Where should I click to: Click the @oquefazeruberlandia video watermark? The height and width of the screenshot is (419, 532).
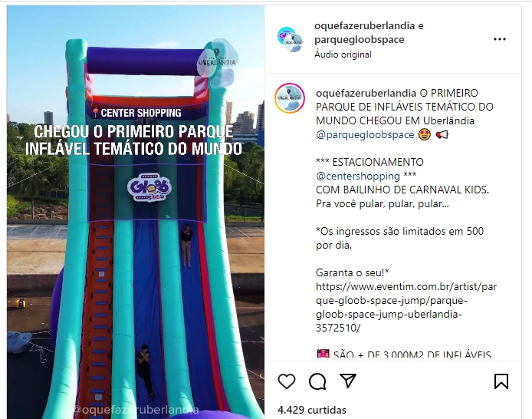136,410
